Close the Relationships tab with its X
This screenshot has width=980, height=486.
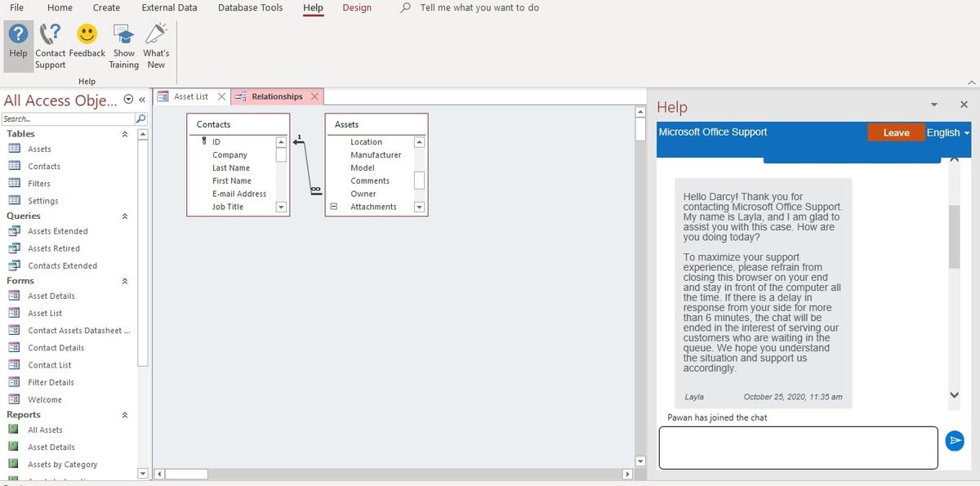pyautogui.click(x=315, y=96)
